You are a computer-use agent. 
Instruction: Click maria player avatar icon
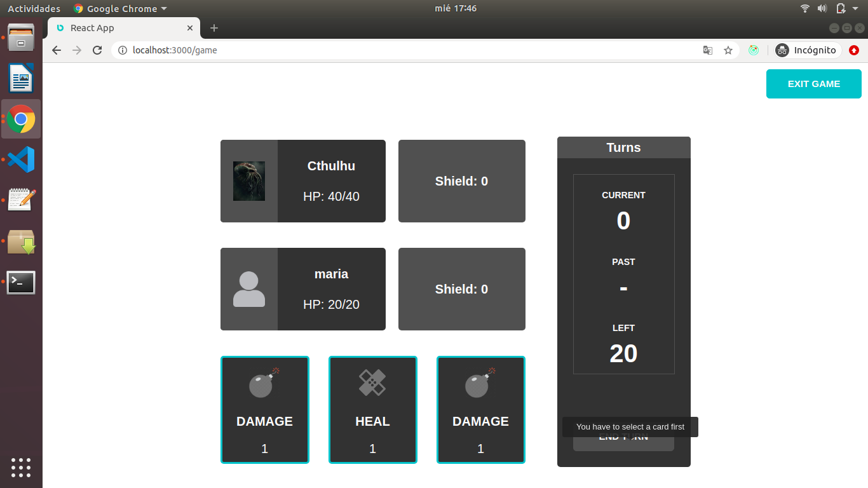pyautogui.click(x=249, y=289)
